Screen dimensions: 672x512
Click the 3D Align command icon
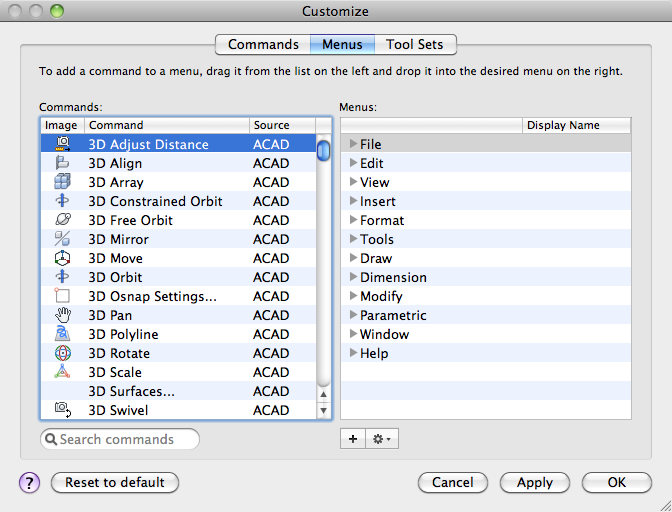coord(62,163)
